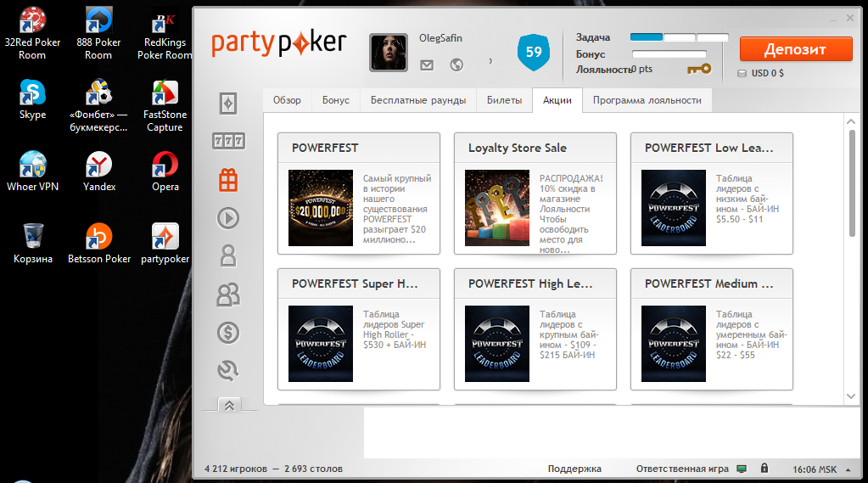Open the POWERFEST Low Leaderboard card image

pos(674,208)
